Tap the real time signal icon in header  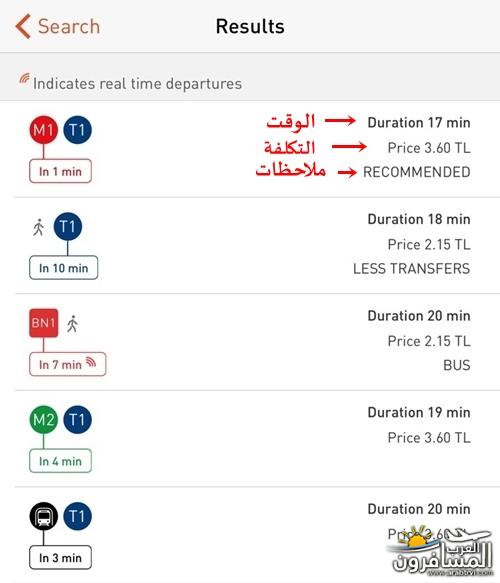pyautogui.click(x=24, y=79)
